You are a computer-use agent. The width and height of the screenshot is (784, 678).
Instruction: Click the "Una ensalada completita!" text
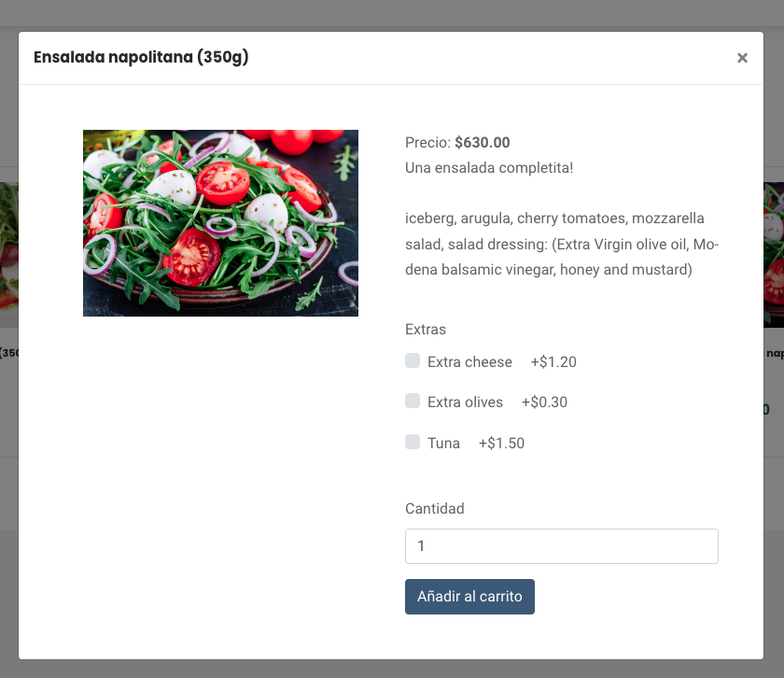(x=489, y=168)
